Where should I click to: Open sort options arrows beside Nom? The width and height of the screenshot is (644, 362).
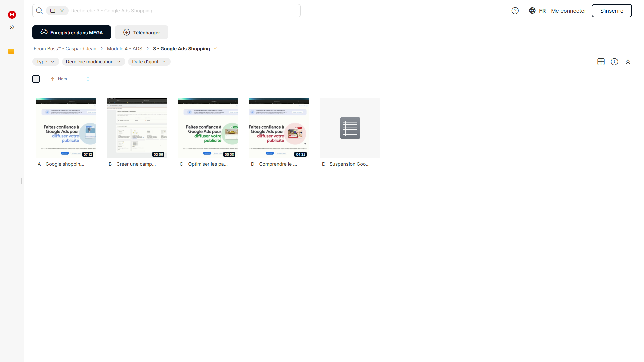(88, 79)
